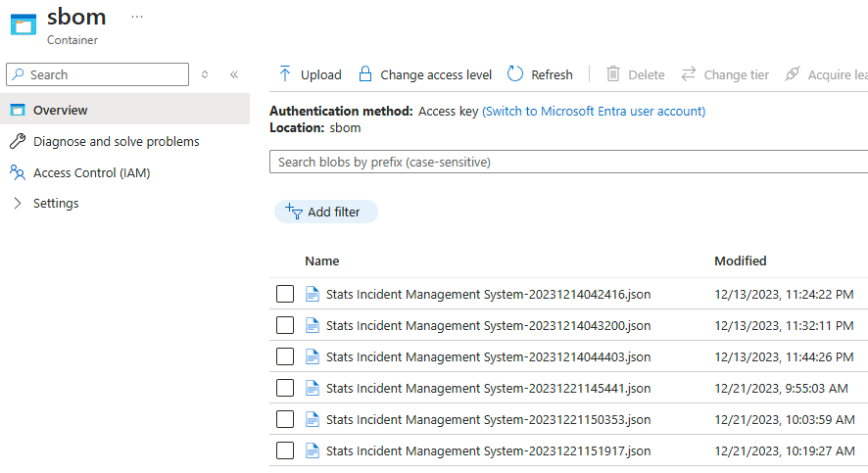Viewport: 868px width, 473px height.
Task: Open Stats Incident Management System-20231214044403.json
Action: coord(488,357)
